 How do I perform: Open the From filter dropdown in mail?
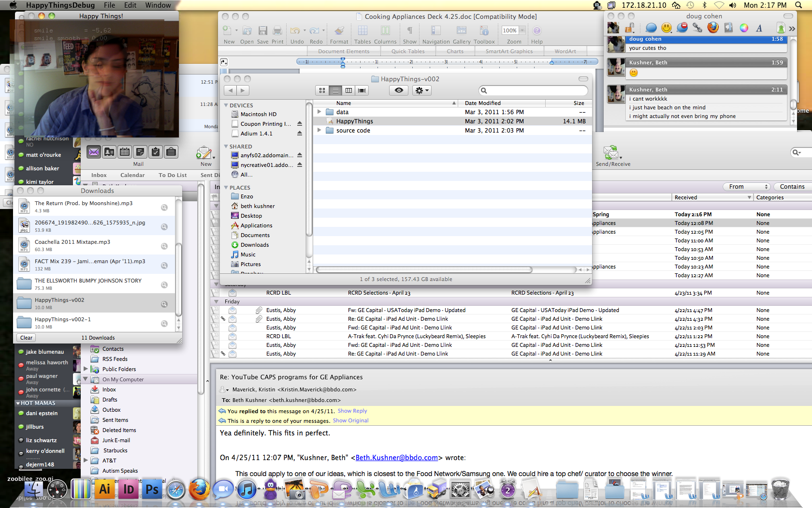tap(746, 187)
